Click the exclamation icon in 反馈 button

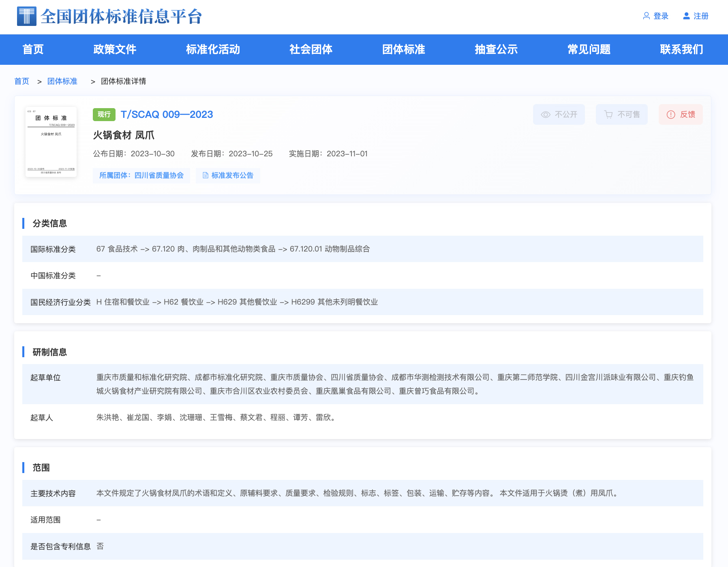[671, 115]
